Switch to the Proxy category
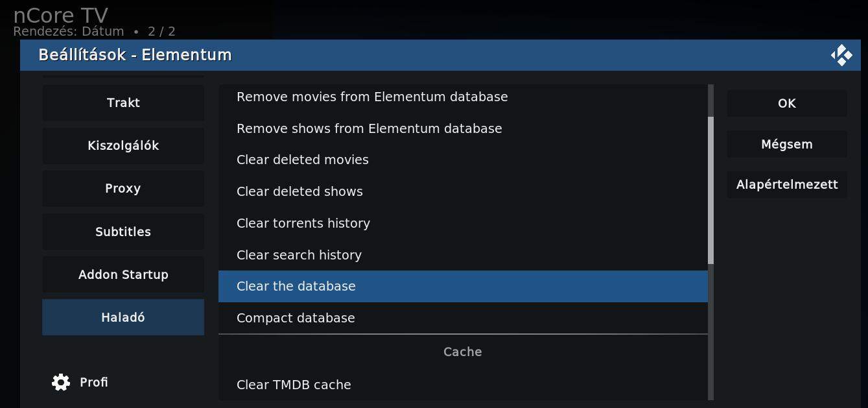The image size is (868, 408). pos(123,189)
